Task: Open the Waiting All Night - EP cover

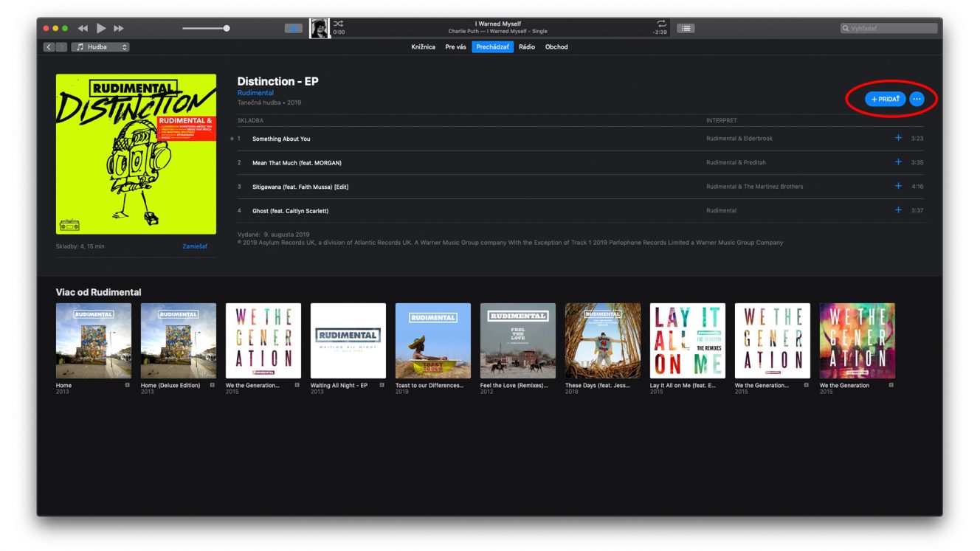Action: click(x=348, y=341)
